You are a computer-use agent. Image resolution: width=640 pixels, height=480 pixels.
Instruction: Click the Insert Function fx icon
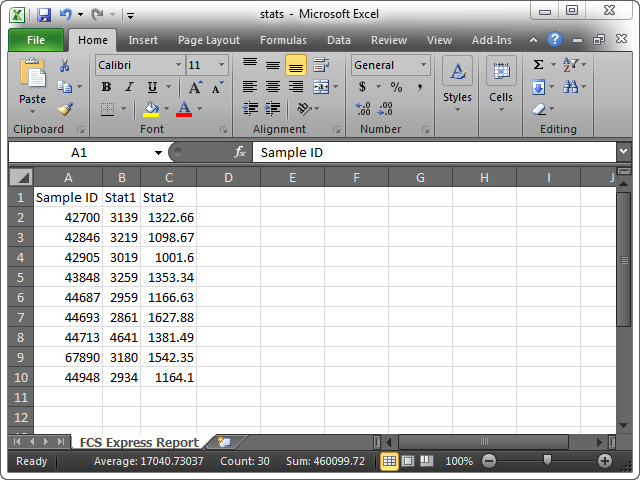click(x=240, y=153)
